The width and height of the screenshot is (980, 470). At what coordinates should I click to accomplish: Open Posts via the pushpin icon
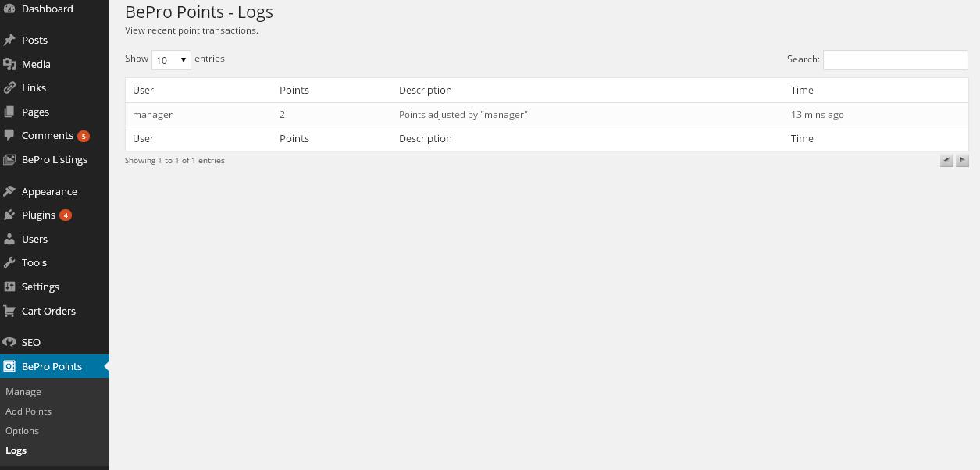[x=9, y=40]
